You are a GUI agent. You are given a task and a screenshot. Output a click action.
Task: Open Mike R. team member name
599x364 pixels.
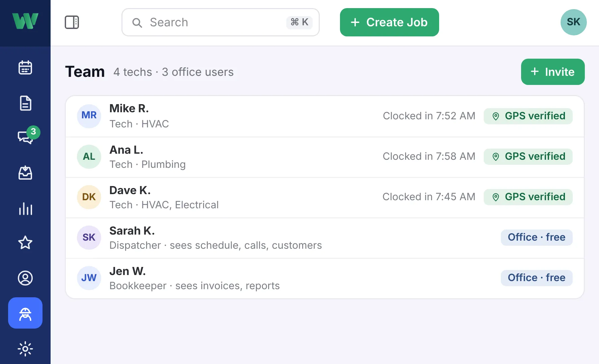click(x=129, y=109)
